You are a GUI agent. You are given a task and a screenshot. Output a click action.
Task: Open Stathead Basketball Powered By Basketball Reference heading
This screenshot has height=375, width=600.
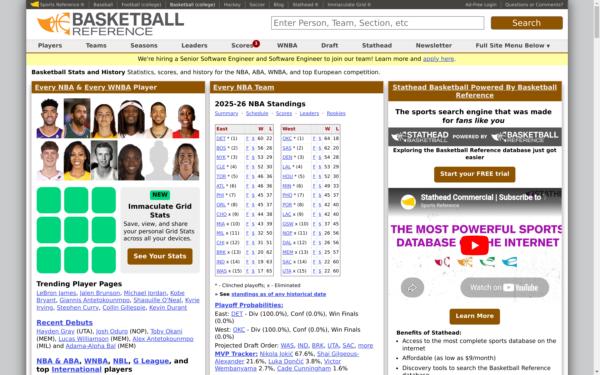coord(474,91)
